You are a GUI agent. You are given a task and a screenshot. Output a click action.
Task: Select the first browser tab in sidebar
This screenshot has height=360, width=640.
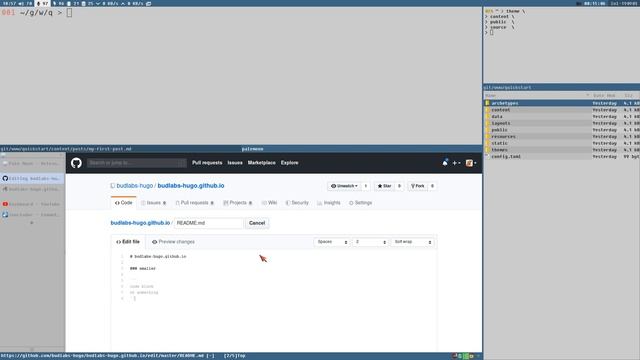click(32, 164)
